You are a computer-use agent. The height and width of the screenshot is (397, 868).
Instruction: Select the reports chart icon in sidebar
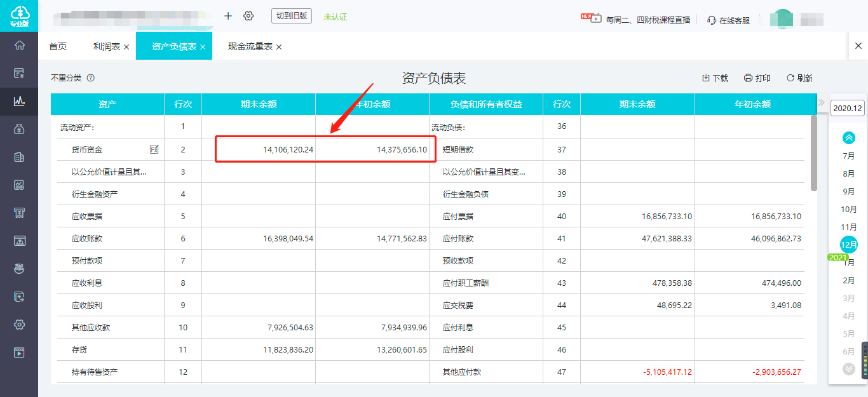pyautogui.click(x=19, y=101)
